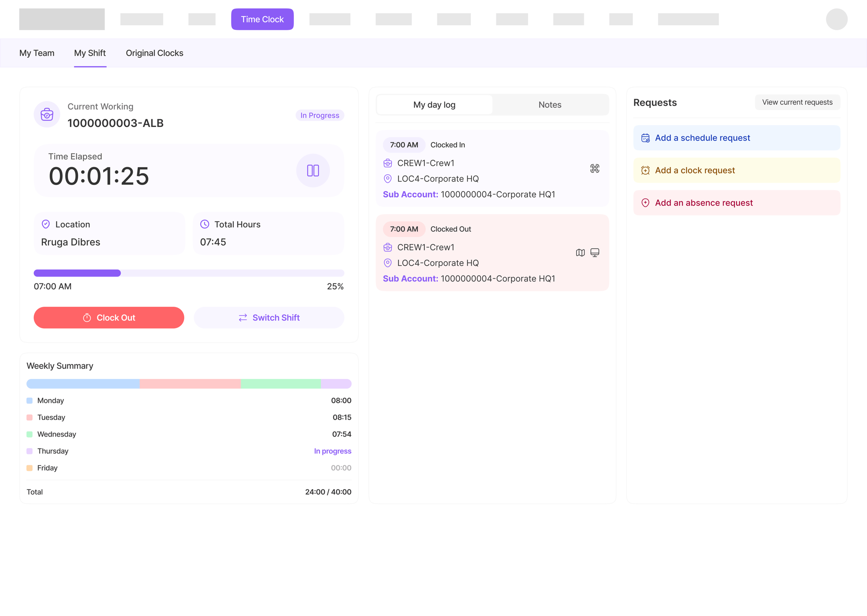Screen dimensions: 867x616
Task: Click the schedule request calendar icon
Action: coord(645,138)
